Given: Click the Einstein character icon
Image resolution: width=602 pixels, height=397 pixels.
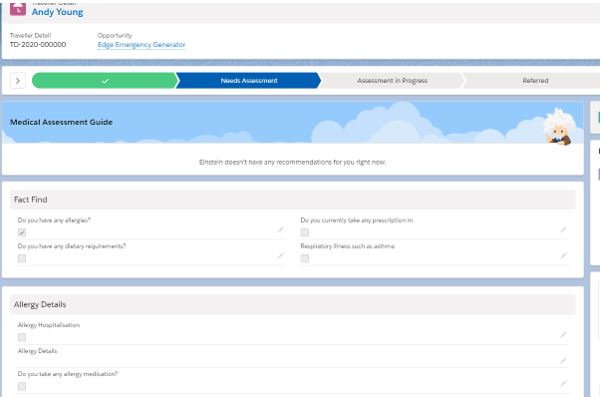Looking at the screenshot, I should tap(559, 127).
